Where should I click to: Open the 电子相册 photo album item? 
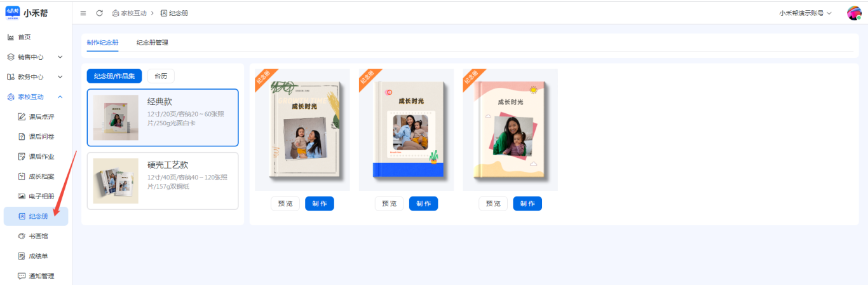click(36, 197)
